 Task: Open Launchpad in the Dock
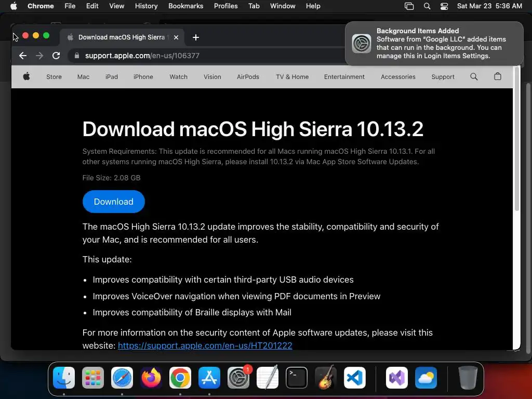93,378
